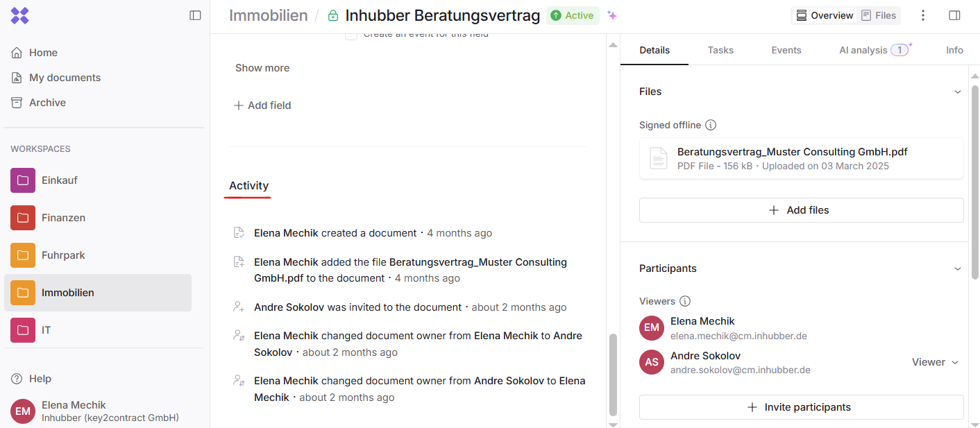Viewport: 980px width, 428px height.
Task: Open the three-dot more options menu
Action: [923, 15]
